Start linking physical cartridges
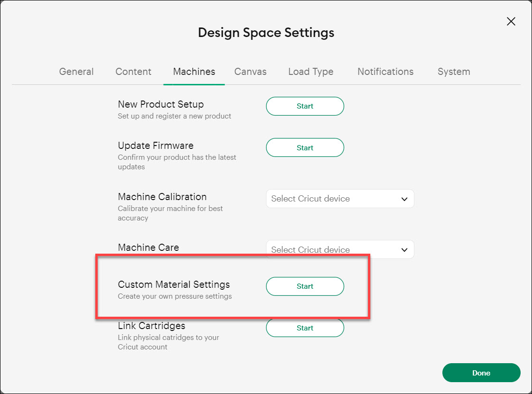The width and height of the screenshot is (532, 394). point(305,328)
